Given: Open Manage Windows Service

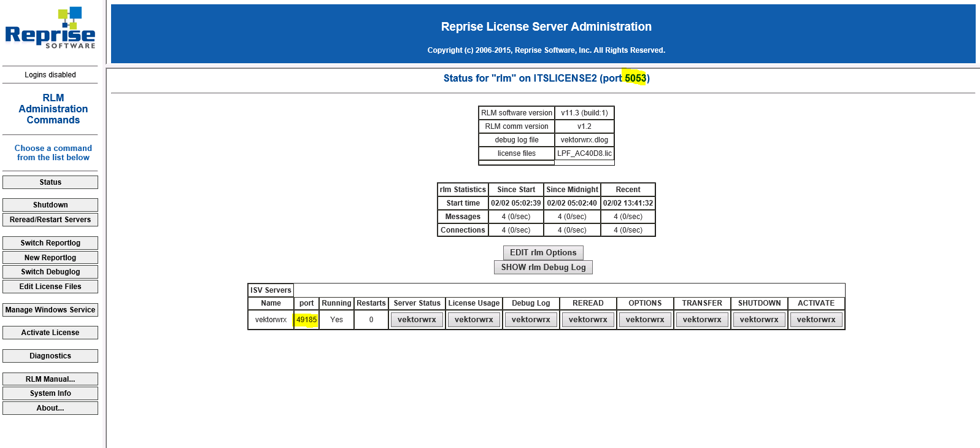Looking at the screenshot, I should (x=50, y=310).
